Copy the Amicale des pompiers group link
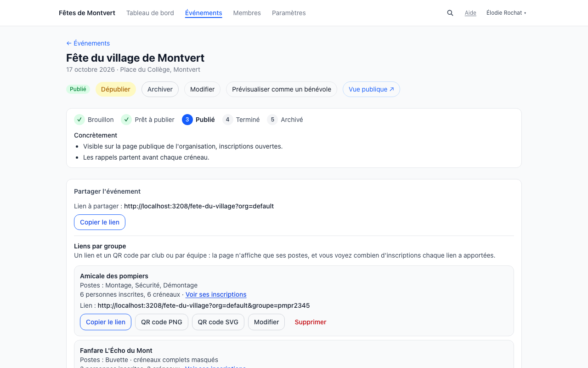Screen dimensions: 588x368 click(x=106, y=322)
